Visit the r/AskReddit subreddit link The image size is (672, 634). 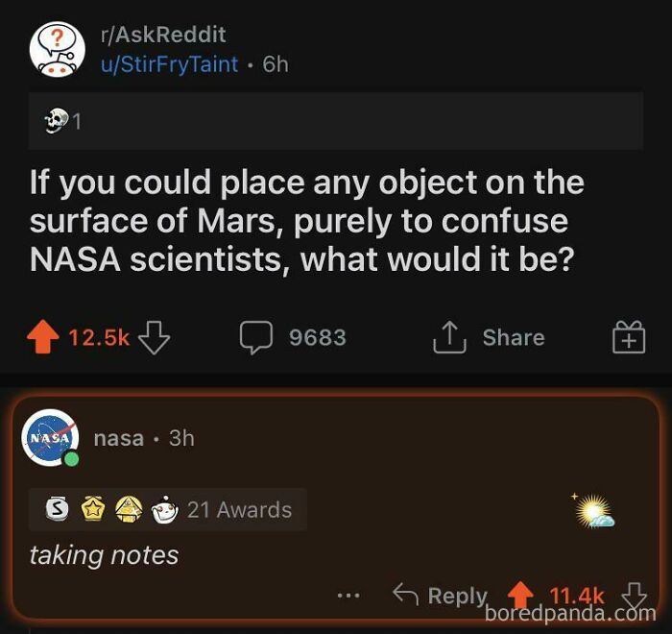163,35
